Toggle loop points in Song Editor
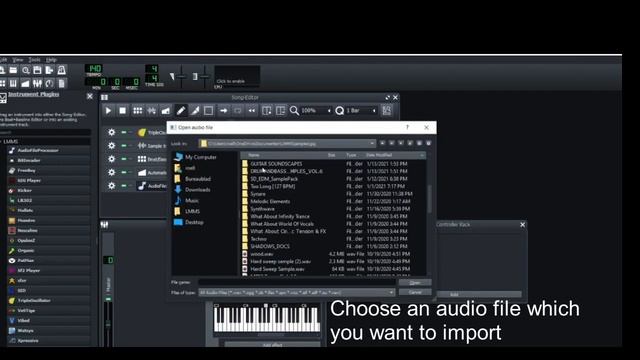 tap(238, 111)
